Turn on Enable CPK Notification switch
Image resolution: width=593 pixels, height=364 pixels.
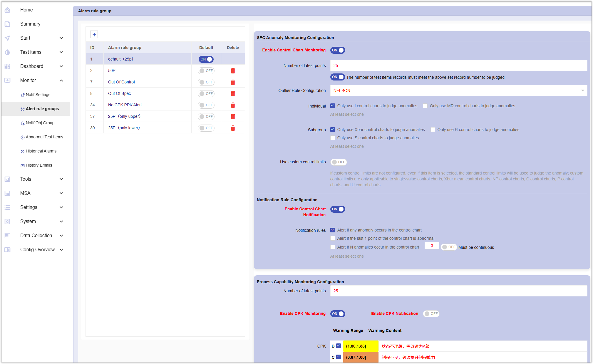[431, 314]
